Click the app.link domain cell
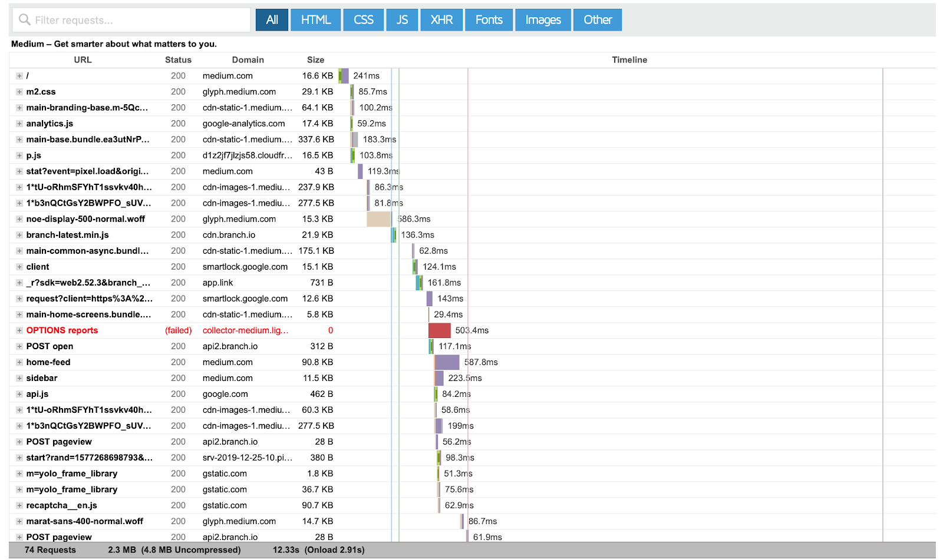This screenshot has height=560, width=943. (218, 283)
